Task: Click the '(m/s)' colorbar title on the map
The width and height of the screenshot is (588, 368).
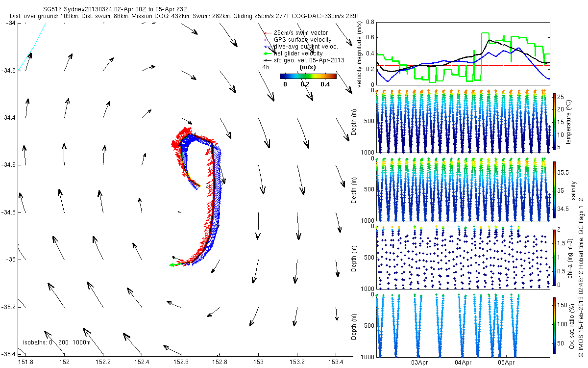Action: pyautogui.click(x=307, y=67)
